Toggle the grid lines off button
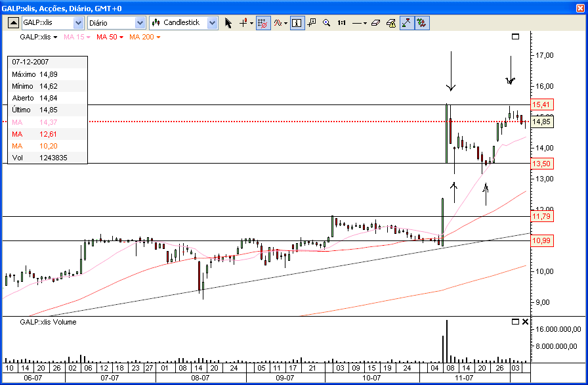Viewport: 588px width, 385px height. click(x=263, y=23)
